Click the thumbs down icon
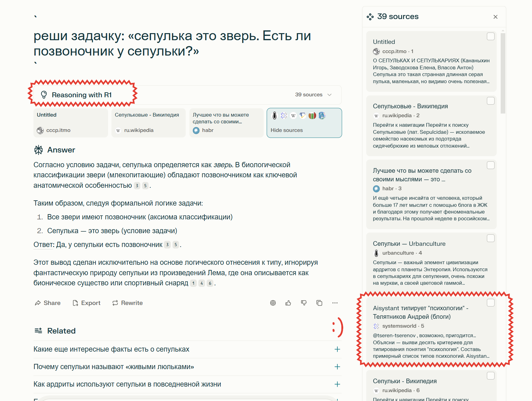 click(304, 303)
